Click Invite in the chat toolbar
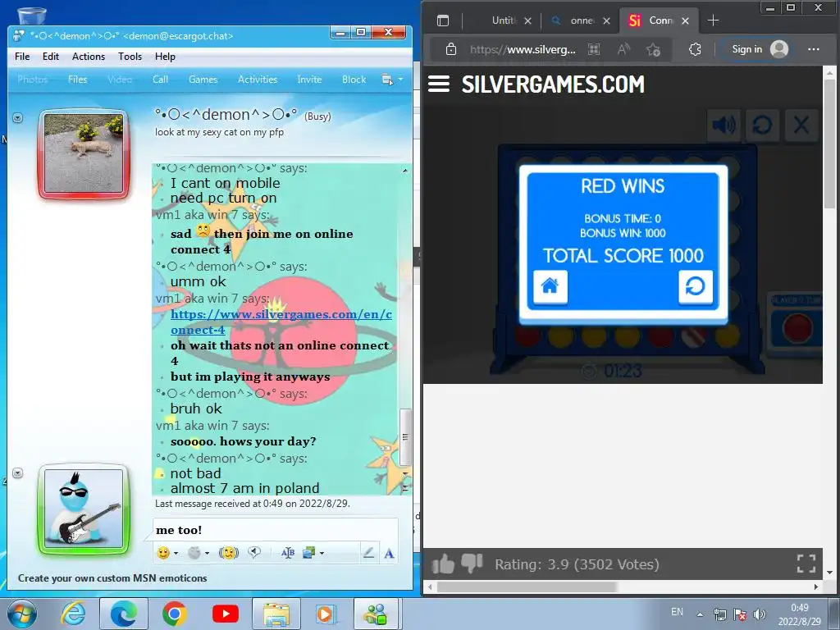Screen dimensions: 840x630 (x=309, y=80)
